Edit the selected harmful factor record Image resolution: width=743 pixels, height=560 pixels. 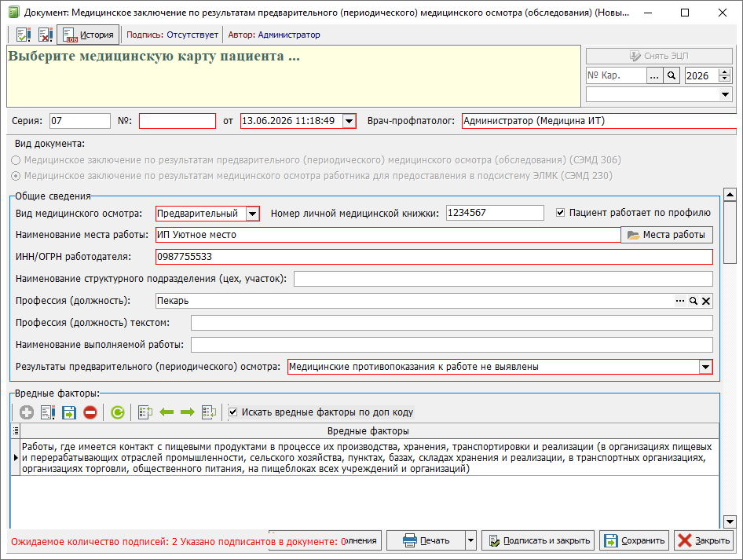pyautogui.click(x=48, y=412)
